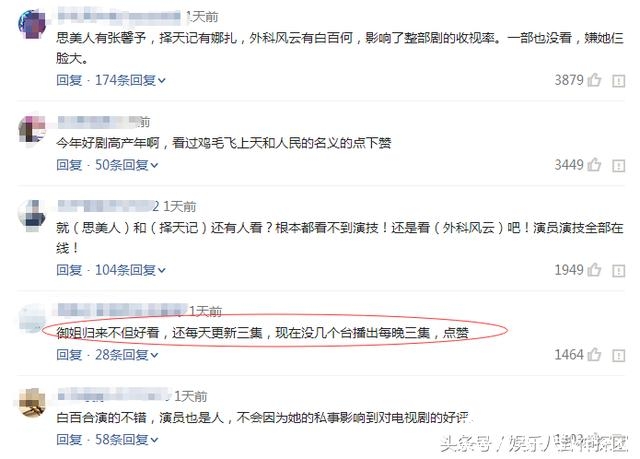Image resolution: width=640 pixels, height=459 pixels.
Task: Report the comment with 1949 likes
Action: (618, 271)
